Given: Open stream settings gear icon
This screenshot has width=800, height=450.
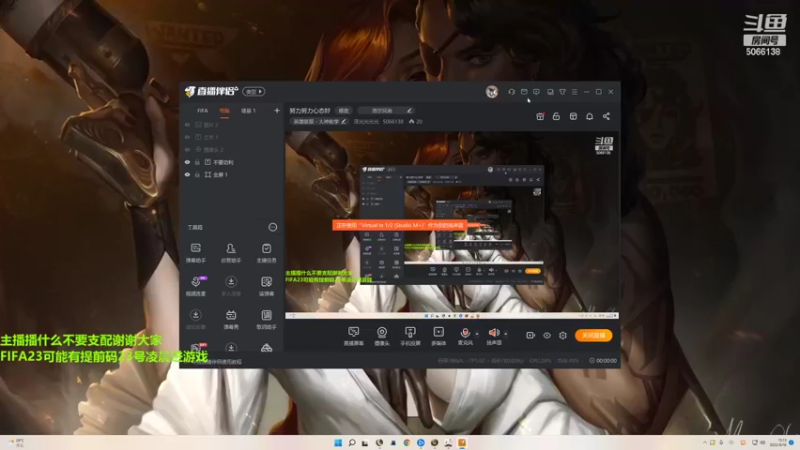Looking at the screenshot, I should 563,335.
